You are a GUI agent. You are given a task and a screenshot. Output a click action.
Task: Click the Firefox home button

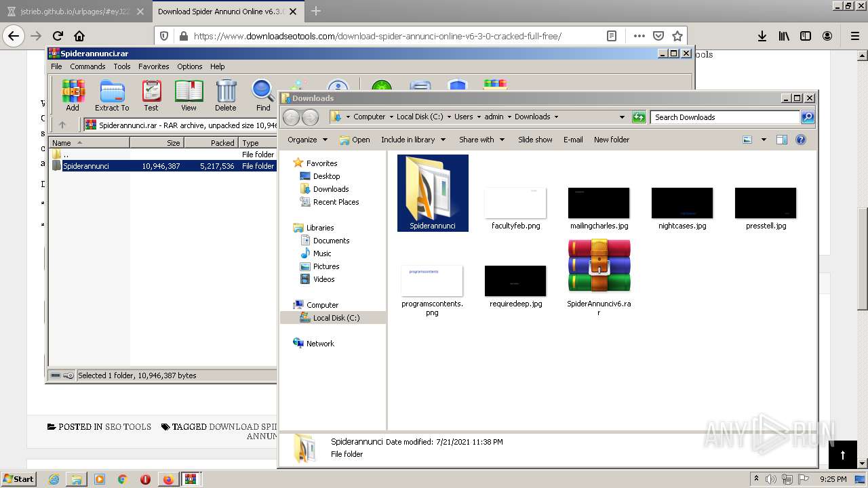(79, 36)
